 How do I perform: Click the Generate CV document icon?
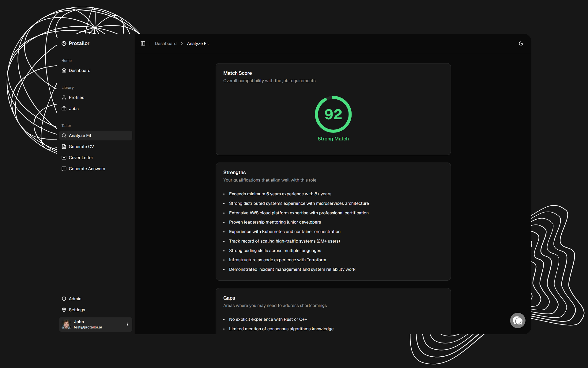click(64, 146)
